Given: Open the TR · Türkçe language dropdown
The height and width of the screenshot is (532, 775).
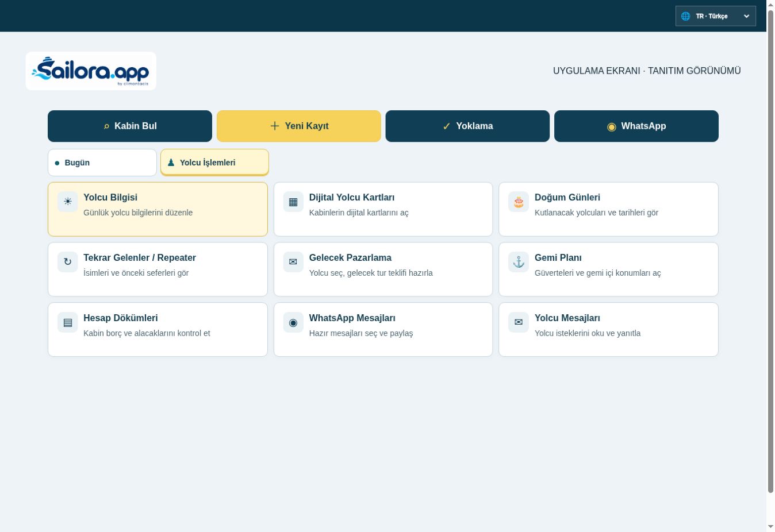Looking at the screenshot, I should click(716, 16).
